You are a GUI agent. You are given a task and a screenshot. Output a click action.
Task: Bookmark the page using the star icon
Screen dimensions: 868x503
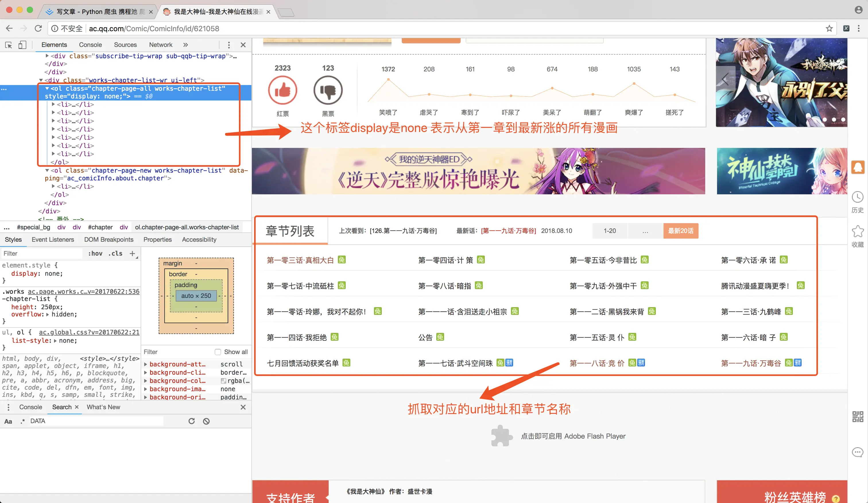tap(829, 28)
